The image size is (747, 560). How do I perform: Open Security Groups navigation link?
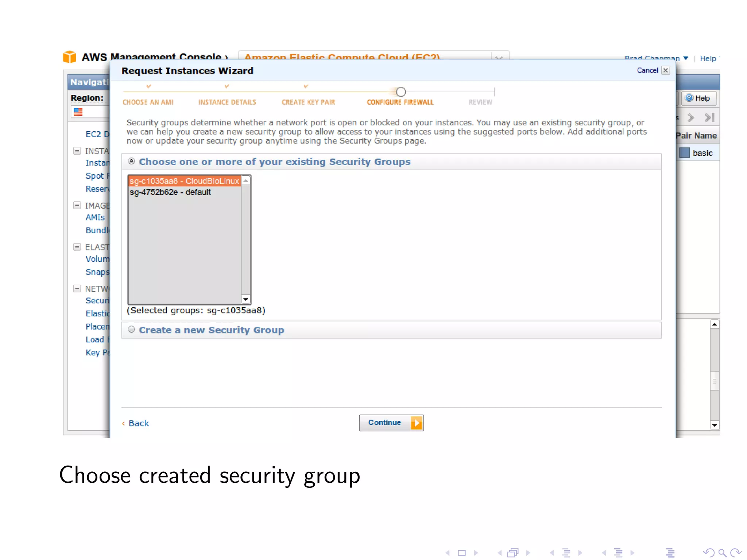tap(97, 300)
